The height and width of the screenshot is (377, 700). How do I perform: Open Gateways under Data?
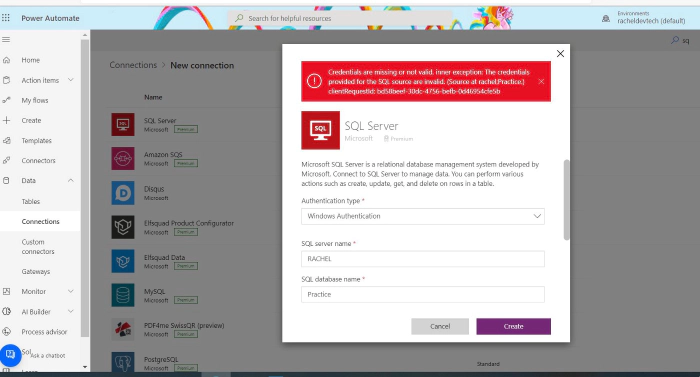click(36, 272)
